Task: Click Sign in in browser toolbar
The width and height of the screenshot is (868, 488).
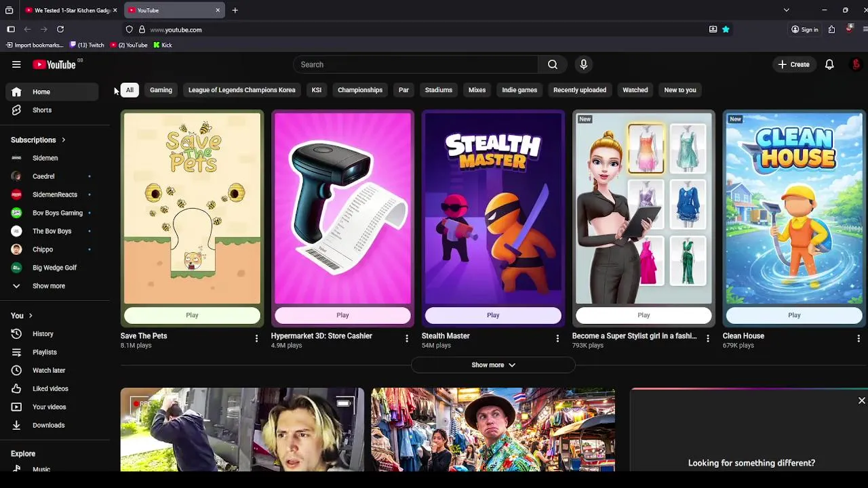Action: (804, 29)
